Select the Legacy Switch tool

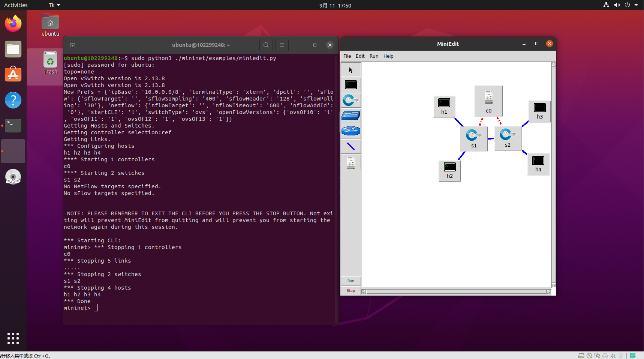pyautogui.click(x=351, y=116)
